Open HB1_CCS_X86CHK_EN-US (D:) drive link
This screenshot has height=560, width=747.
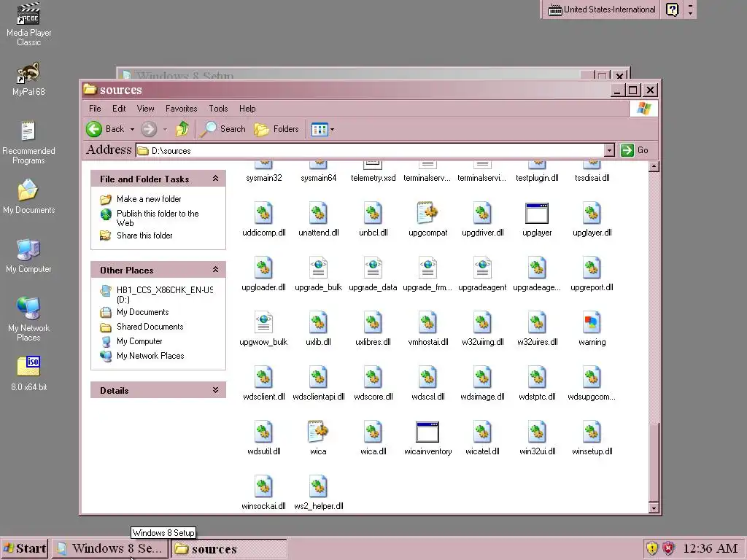pyautogui.click(x=165, y=295)
